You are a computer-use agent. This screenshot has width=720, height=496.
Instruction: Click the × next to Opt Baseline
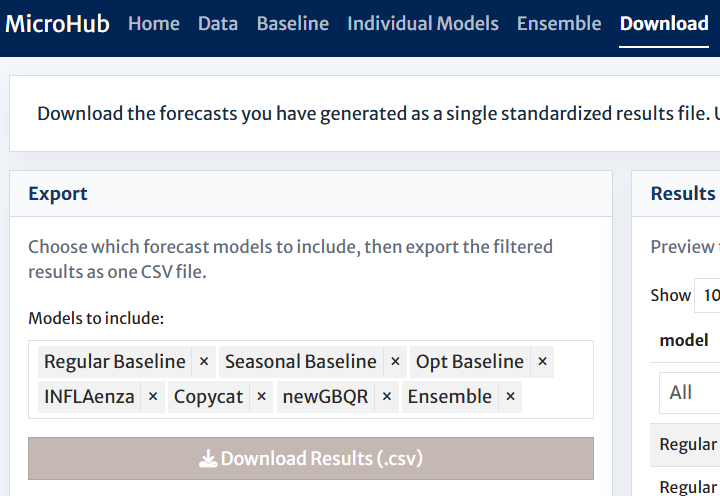coord(542,362)
